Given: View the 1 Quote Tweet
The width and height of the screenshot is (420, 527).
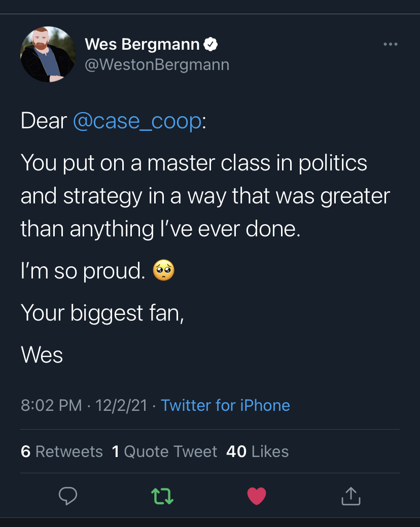Looking at the screenshot, I should coord(165,451).
